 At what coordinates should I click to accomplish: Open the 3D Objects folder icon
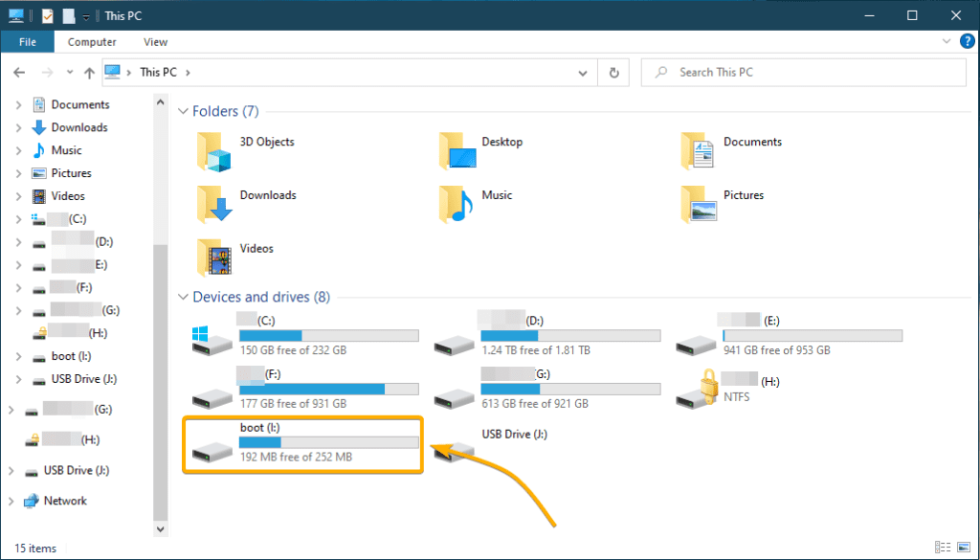click(213, 152)
